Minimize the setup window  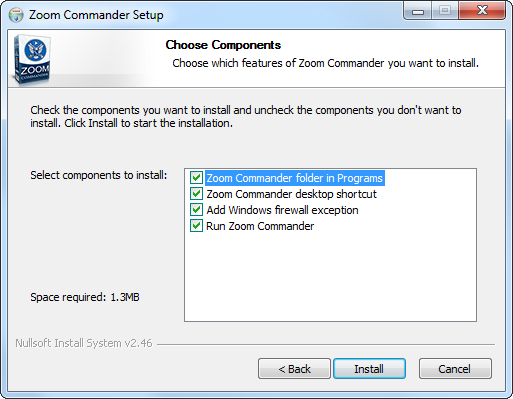418,11
